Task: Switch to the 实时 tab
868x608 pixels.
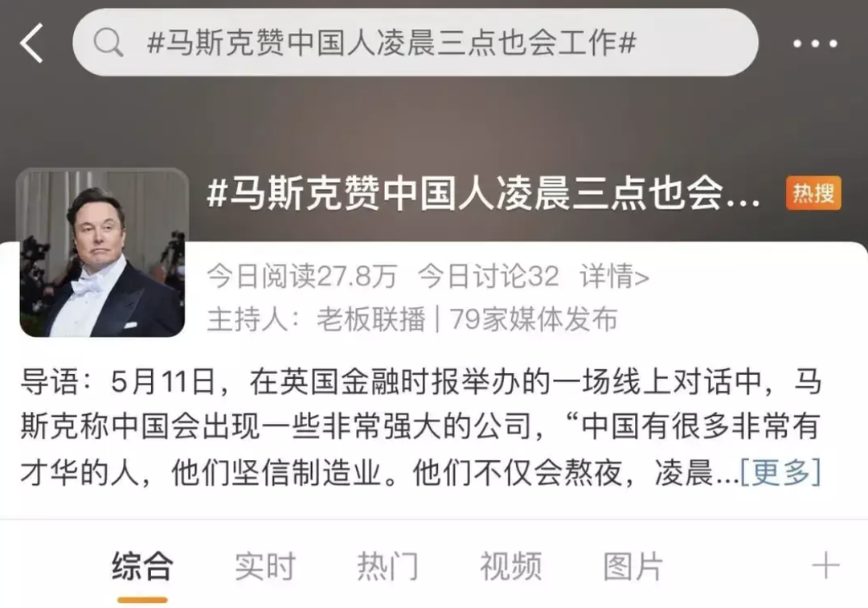Action: pyautogui.click(x=265, y=566)
